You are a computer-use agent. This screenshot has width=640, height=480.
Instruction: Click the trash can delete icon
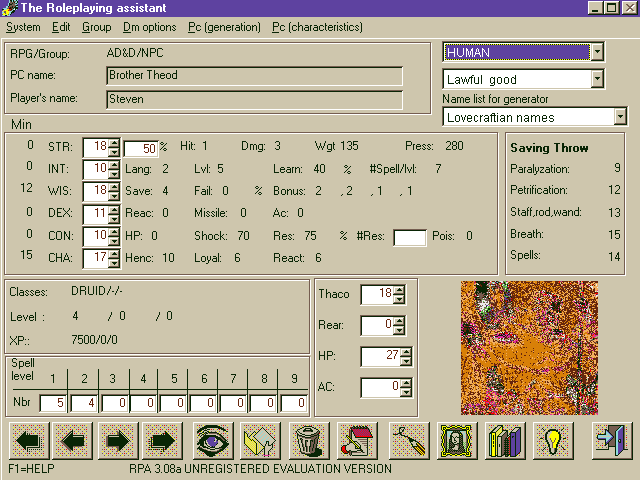click(x=308, y=441)
